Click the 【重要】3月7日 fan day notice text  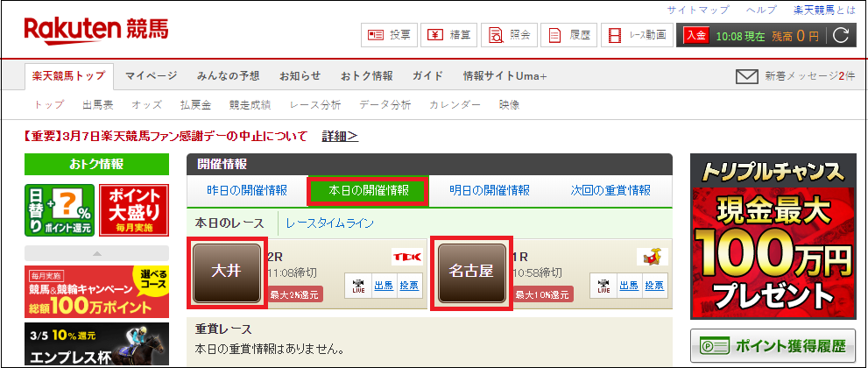tap(166, 136)
